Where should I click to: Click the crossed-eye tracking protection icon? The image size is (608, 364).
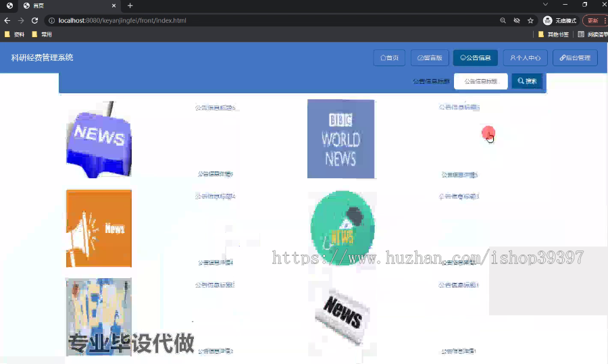(x=517, y=20)
